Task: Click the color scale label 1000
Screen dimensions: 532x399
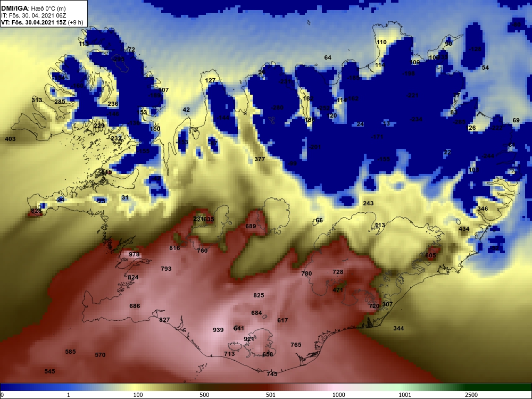Action: (338, 395)
